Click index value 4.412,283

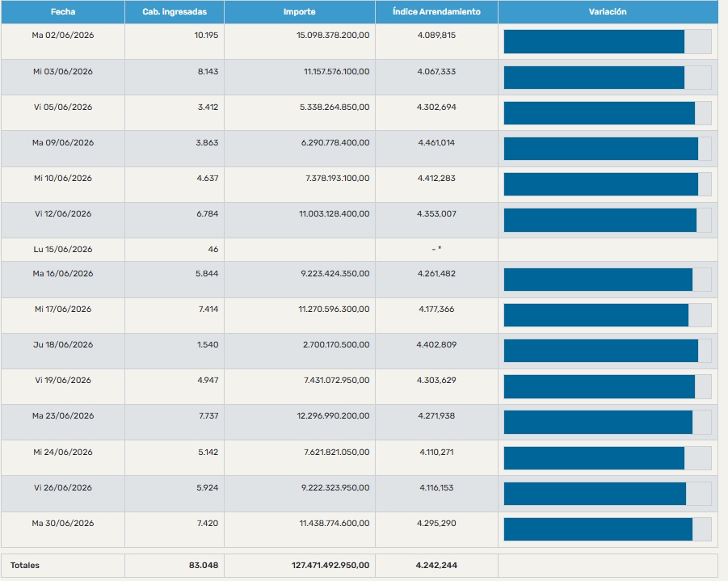coord(436,179)
